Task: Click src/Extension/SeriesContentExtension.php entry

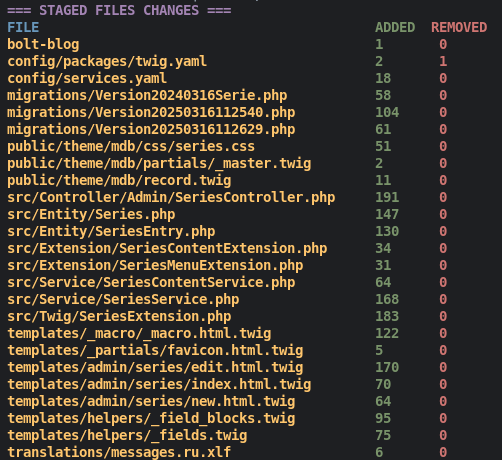Action: (x=167, y=249)
